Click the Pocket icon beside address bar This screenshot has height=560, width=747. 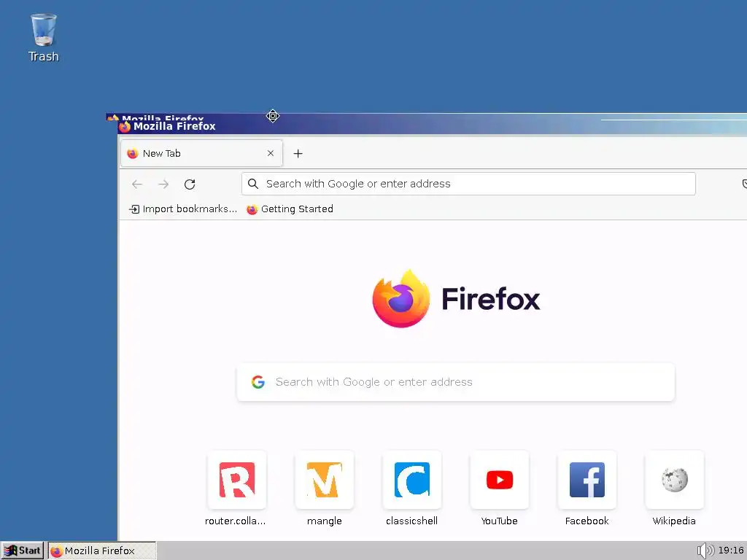coord(744,184)
